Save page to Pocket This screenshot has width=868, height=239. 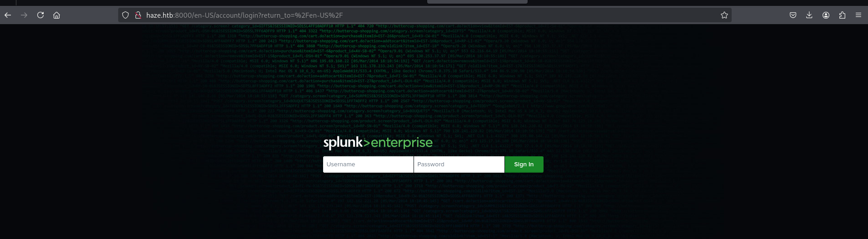(x=793, y=15)
